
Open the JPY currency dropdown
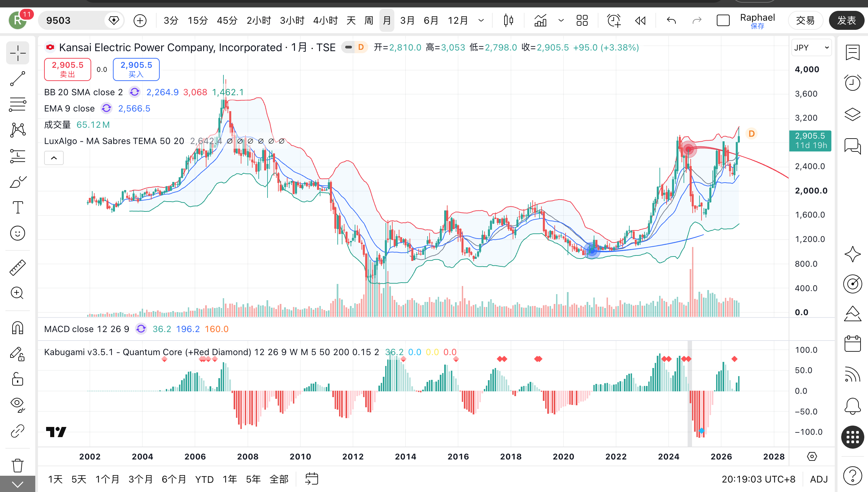(811, 48)
